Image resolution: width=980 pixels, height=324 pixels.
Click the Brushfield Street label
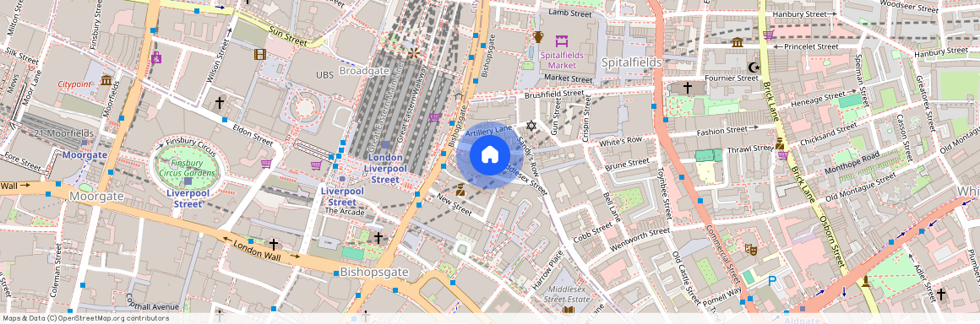[553, 94]
